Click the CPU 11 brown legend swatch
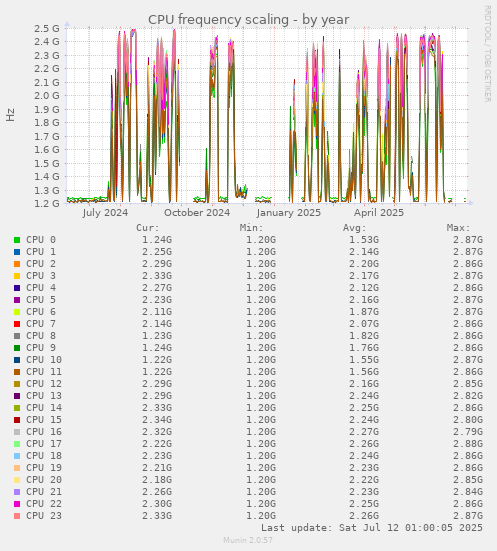This screenshot has height=551, width=497. [x=17, y=372]
